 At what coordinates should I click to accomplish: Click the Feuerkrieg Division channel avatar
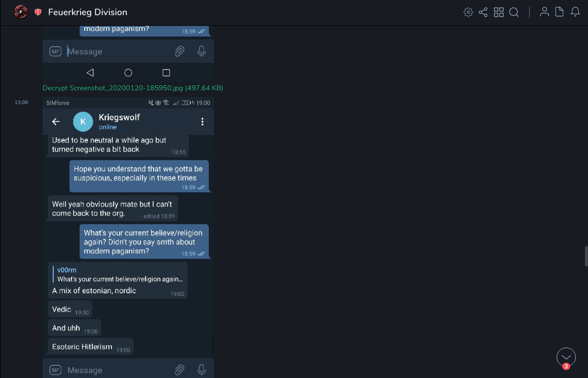21,12
